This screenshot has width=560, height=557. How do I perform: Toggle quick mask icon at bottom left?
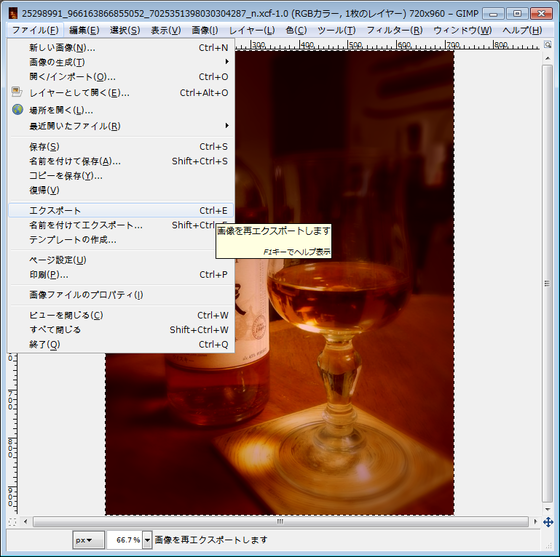click(x=12, y=522)
